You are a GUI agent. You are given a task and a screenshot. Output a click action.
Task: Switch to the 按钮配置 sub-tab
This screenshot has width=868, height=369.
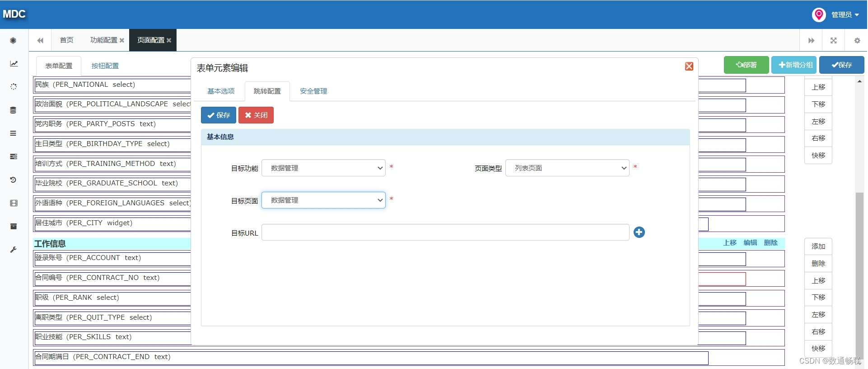[x=105, y=66]
